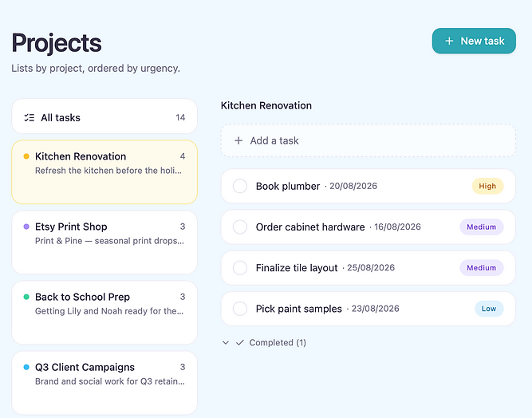Click the 'Brand and social work for Q3' description
532x418 pixels.
pos(110,381)
